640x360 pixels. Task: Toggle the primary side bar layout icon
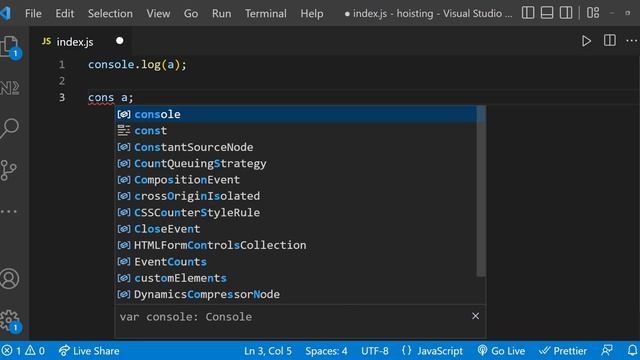click(x=528, y=13)
